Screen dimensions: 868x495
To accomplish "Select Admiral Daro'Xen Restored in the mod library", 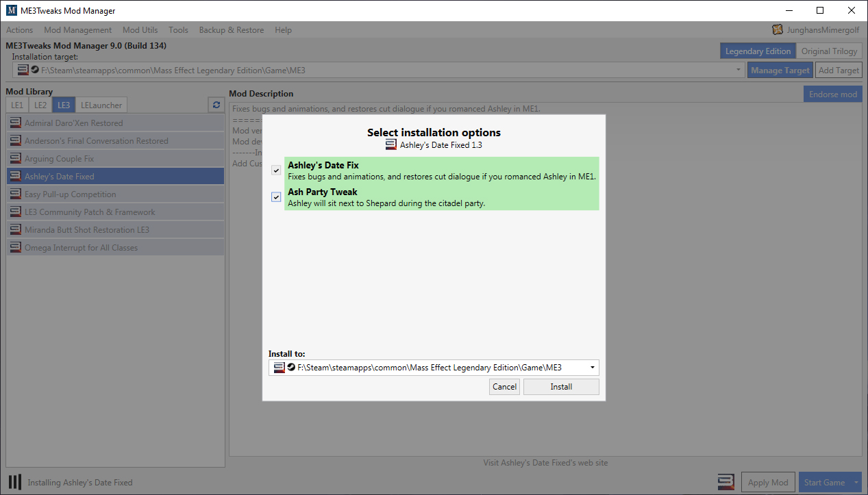I will point(116,123).
